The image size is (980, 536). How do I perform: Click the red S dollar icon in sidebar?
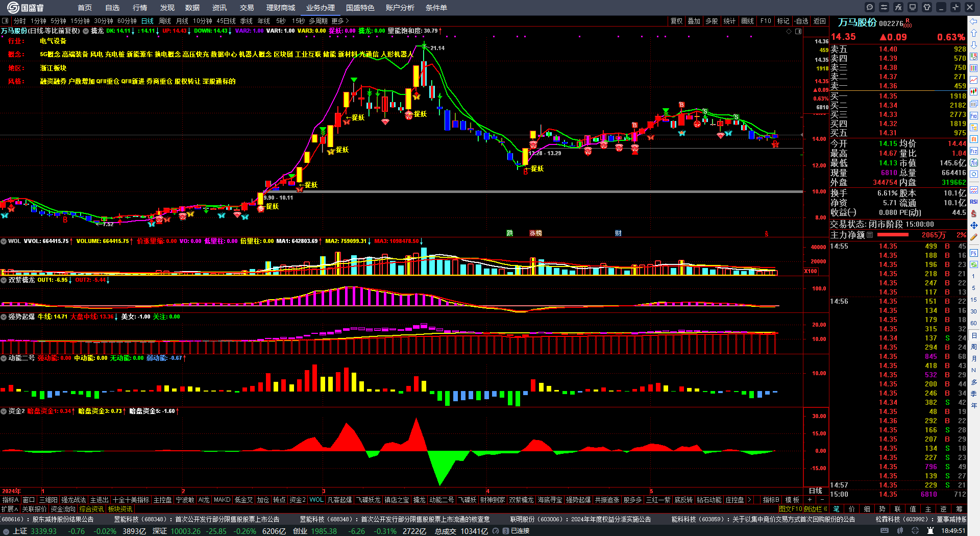click(974, 213)
